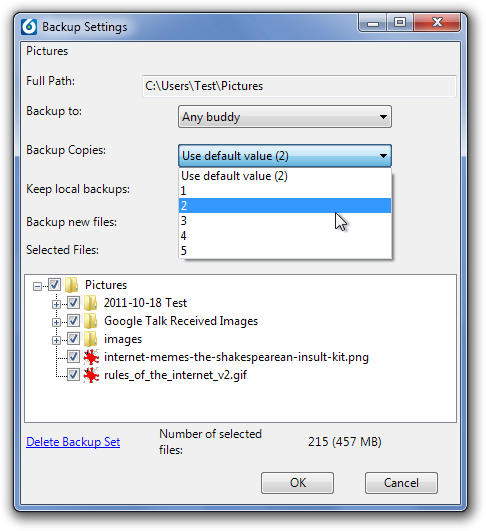486x531 pixels.
Task: Confirm settings with the OK button
Action: point(297,483)
